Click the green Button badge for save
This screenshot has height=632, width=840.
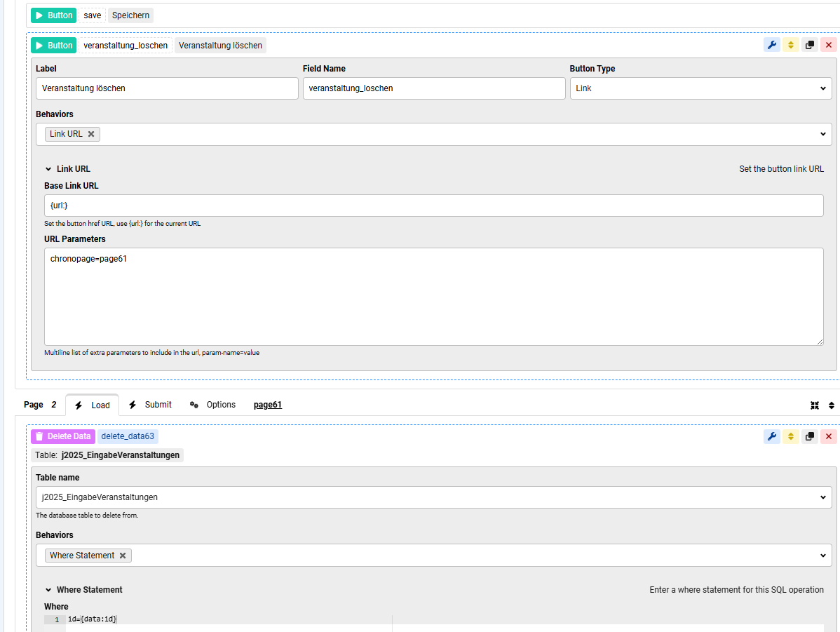point(53,15)
